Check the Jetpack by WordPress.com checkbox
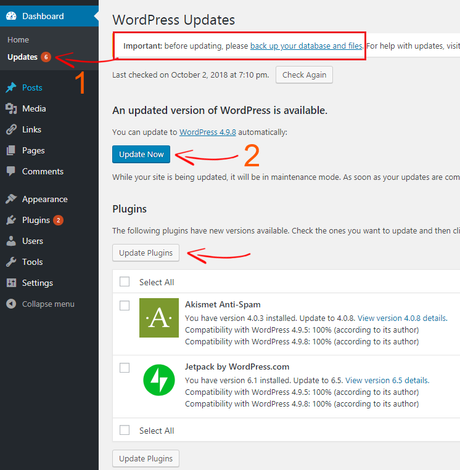The width and height of the screenshot is (460, 470). 125,368
